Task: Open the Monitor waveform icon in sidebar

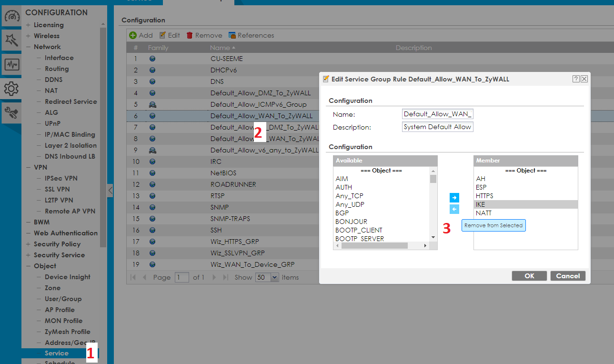Action: click(x=11, y=64)
